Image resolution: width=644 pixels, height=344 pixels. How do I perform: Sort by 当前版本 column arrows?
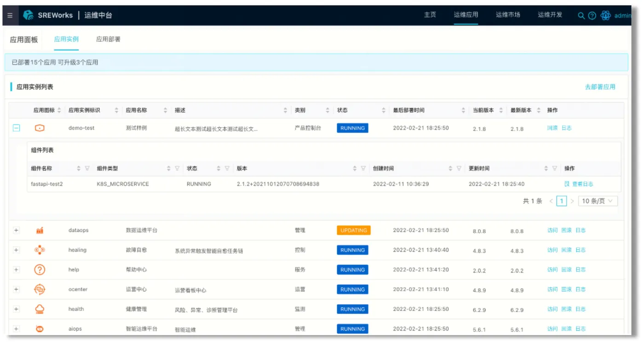click(501, 110)
